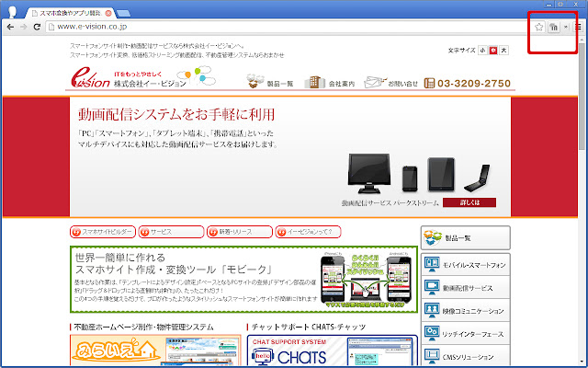This screenshot has width=588, height=368.
Task: Open the みらいえ real estate banner
Action: 155,350
